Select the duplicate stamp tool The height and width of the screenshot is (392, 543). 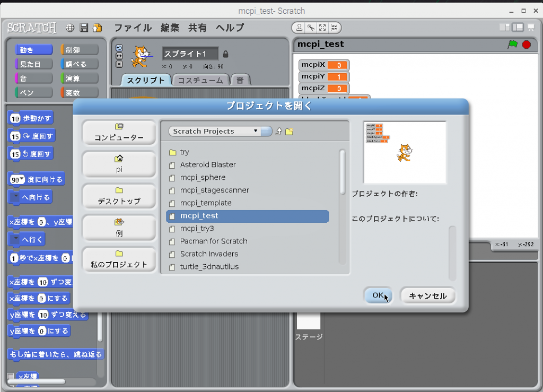(x=299, y=28)
